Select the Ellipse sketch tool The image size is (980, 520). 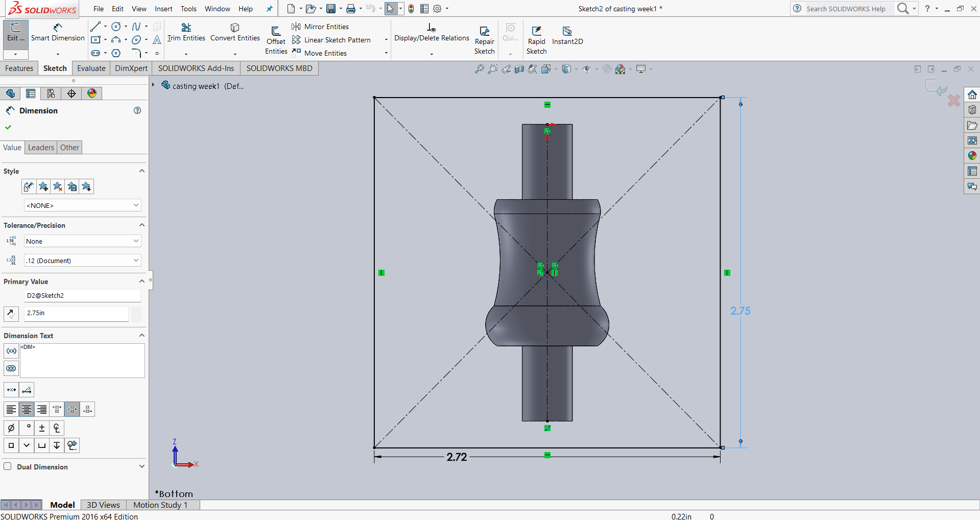tap(136, 40)
